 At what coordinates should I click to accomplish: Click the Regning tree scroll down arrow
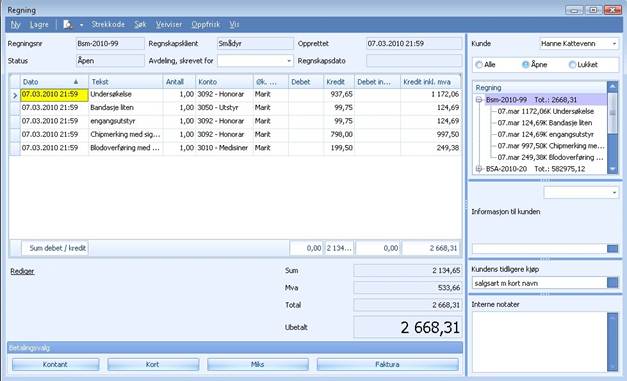tap(613, 169)
